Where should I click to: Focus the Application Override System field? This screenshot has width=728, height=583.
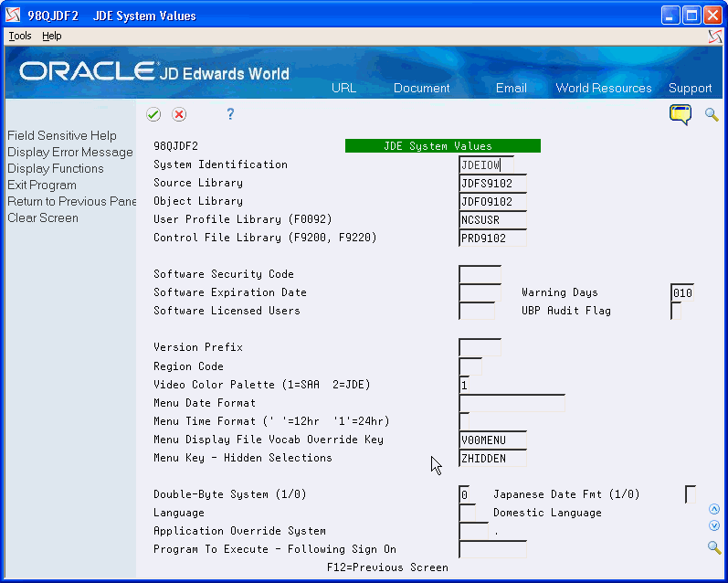(473, 531)
